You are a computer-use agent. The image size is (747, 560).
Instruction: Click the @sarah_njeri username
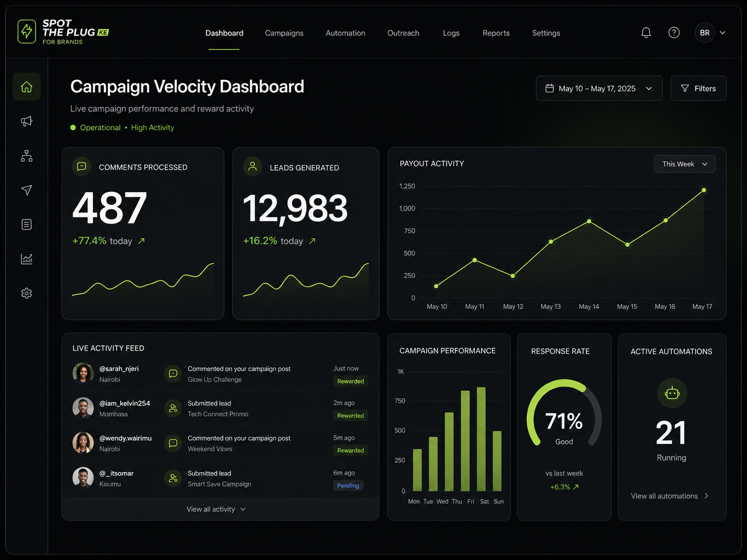(x=119, y=369)
